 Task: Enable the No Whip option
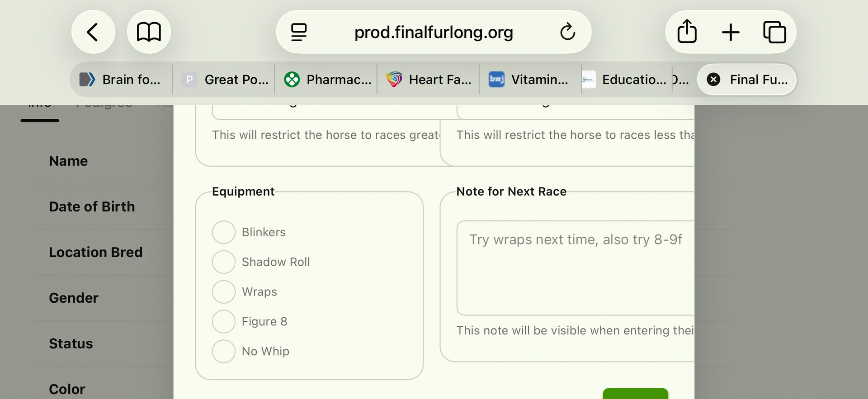(224, 352)
